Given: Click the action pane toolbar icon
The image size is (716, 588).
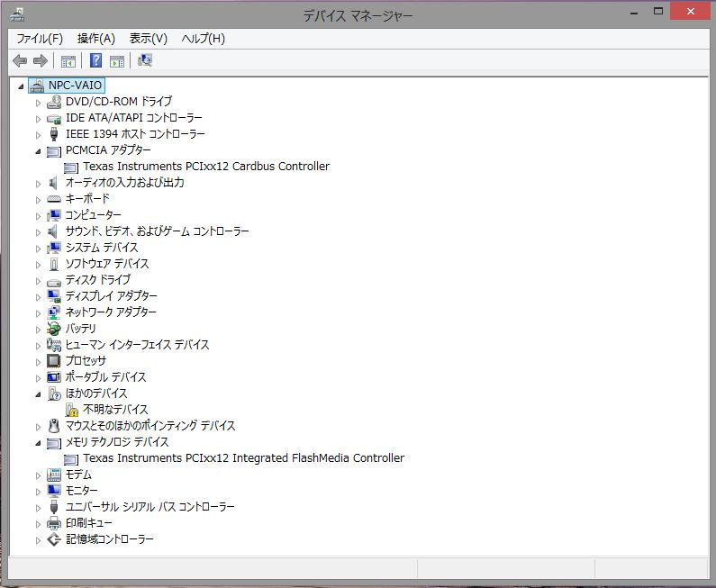Looking at the screenshot, I should (x=117, y=60).
